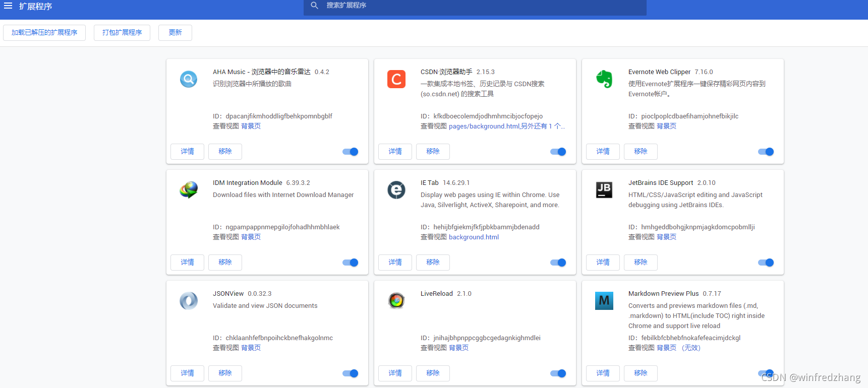Viewport: 868px width, 388px height.
Task: Remove Evernote Web Clipper extension
Action: [641, 152]
